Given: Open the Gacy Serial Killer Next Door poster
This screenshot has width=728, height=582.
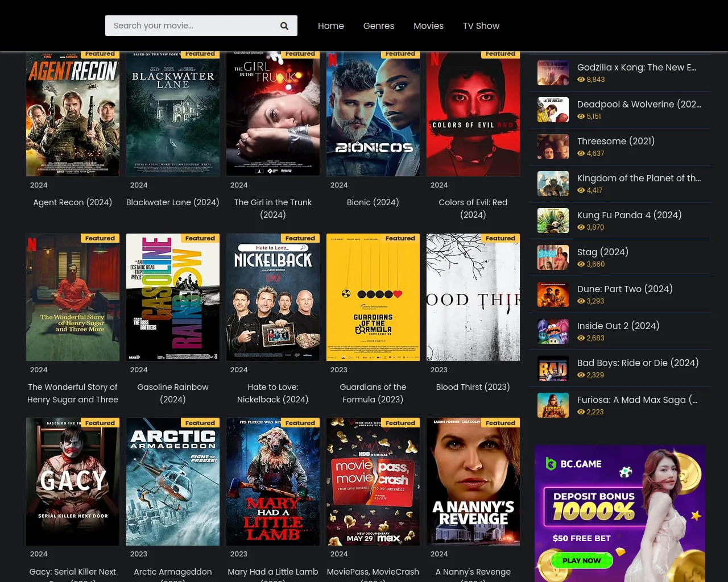Looking at the screenshot, I should (73, 482).
